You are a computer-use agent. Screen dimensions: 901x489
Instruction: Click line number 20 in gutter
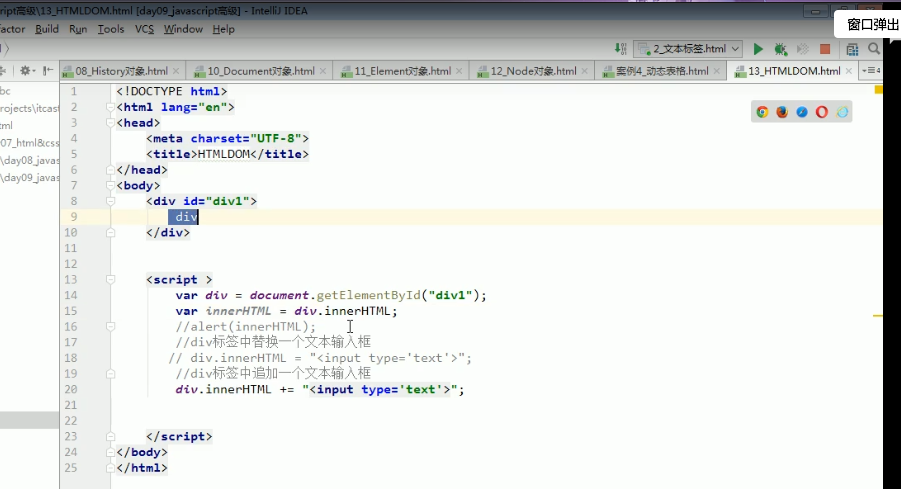tap(71, 390)
